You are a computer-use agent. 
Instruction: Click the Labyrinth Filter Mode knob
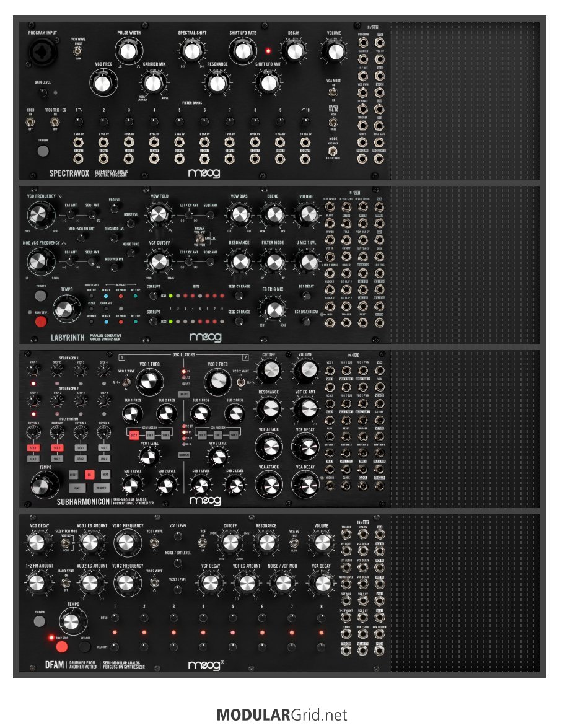coord(273,261)
